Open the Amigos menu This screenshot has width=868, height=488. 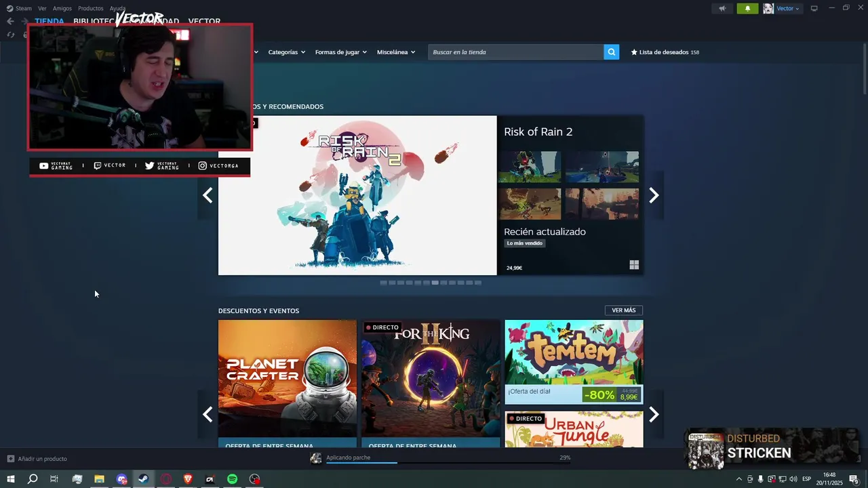click(x=62, y=8)
